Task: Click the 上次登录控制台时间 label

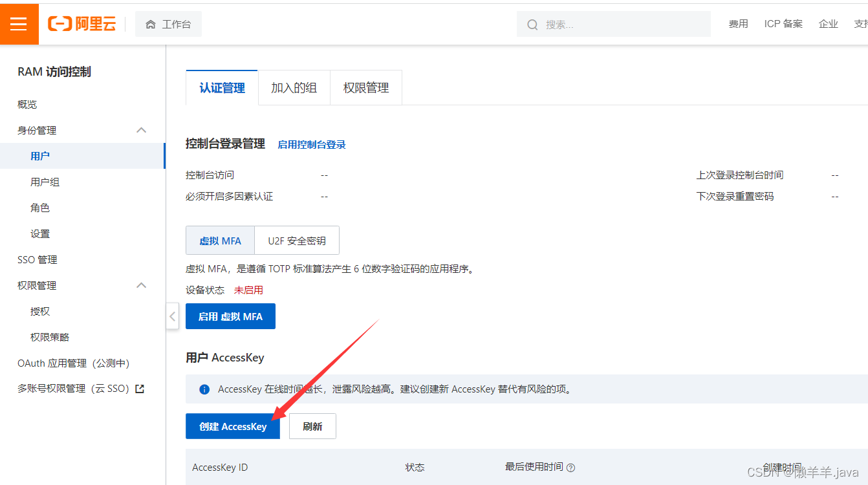Action: [x=740, y=175]
